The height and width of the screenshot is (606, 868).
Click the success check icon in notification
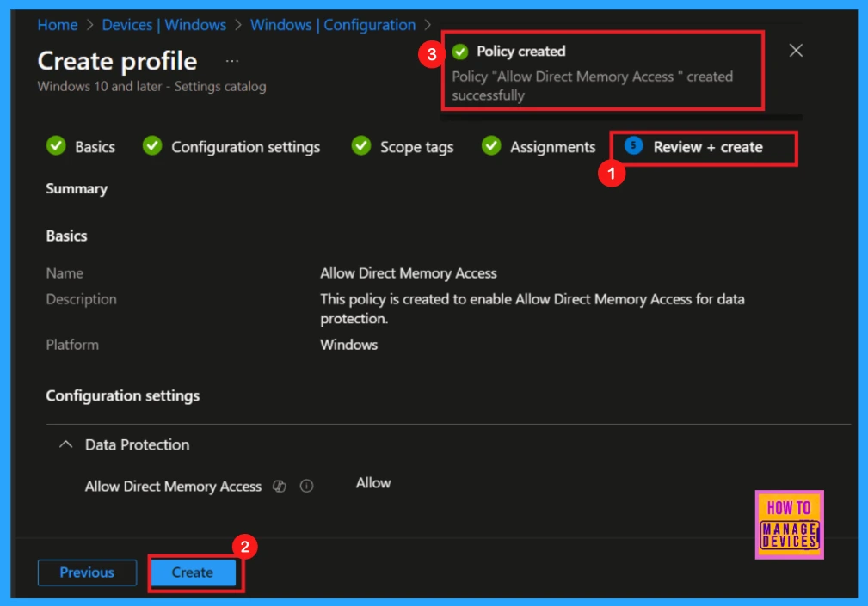point(460,52)
